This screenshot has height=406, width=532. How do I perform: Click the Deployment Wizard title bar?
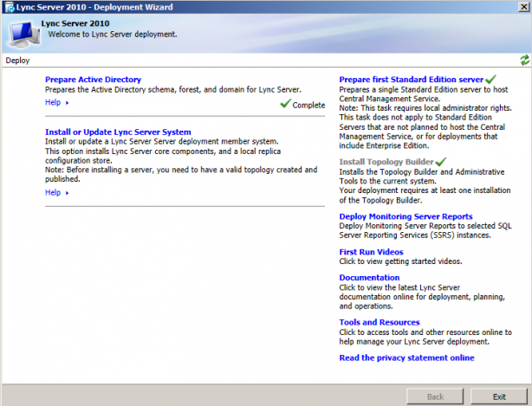coord(260,7)
